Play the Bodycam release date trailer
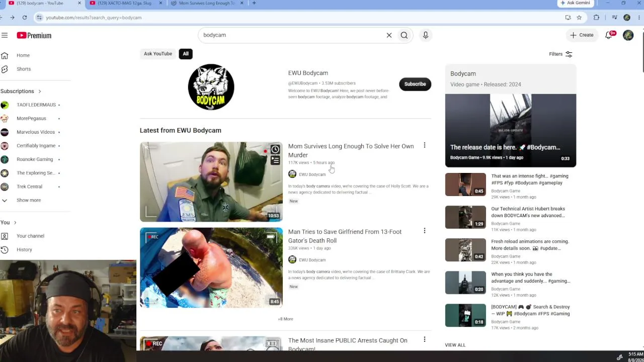 pos(511,130)
